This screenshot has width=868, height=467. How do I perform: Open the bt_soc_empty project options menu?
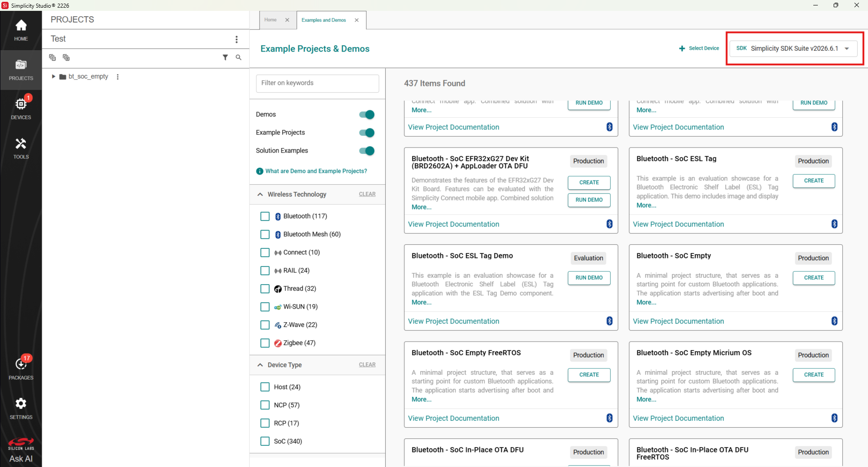click(118, 77)
